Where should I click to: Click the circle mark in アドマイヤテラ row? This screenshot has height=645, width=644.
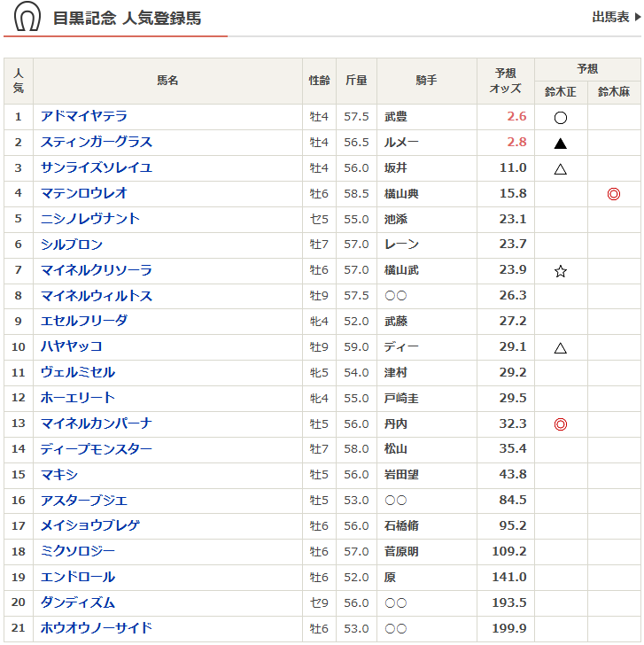pos(560,118)
